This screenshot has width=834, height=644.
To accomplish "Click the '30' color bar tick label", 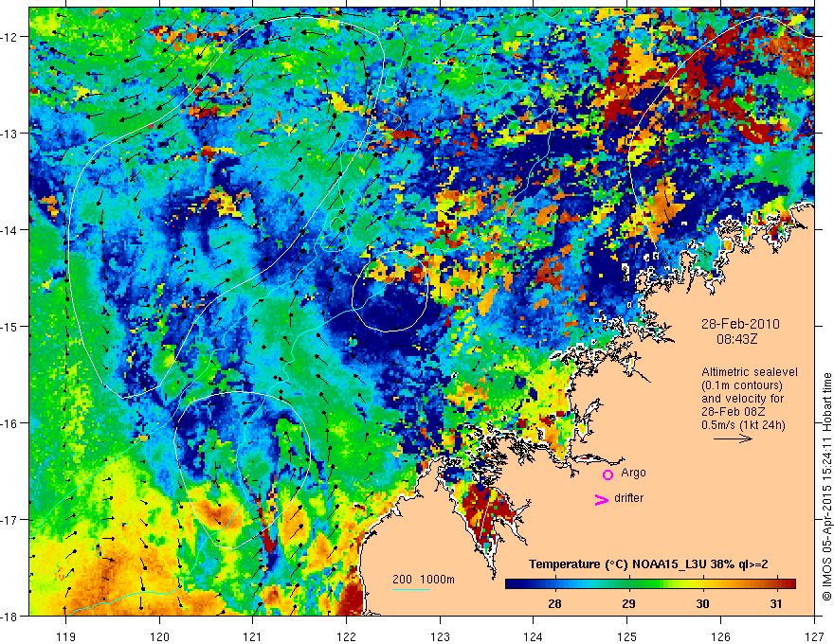I will (702, 603).
